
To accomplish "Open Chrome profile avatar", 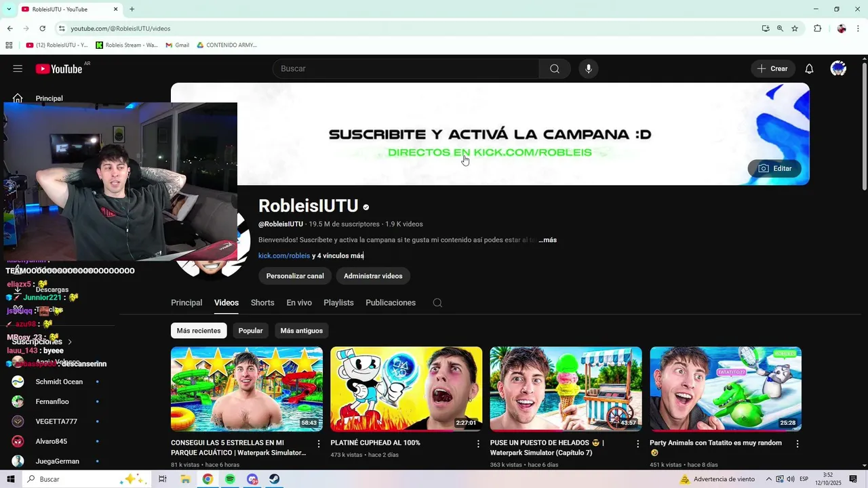I will click(842, 28).
